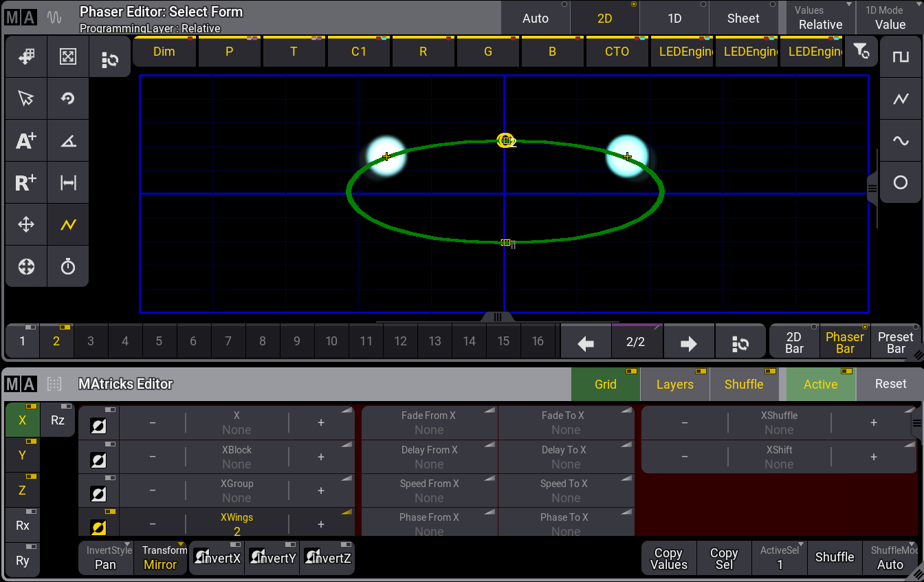Image resolution: width=924 pixels, height=582 pixels.
Task: Select the four-way move arrows tool
Action: [26, 224]
